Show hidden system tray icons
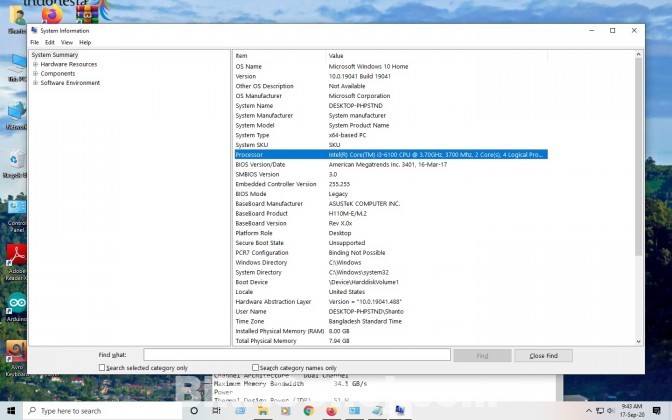 pos(589,411)
